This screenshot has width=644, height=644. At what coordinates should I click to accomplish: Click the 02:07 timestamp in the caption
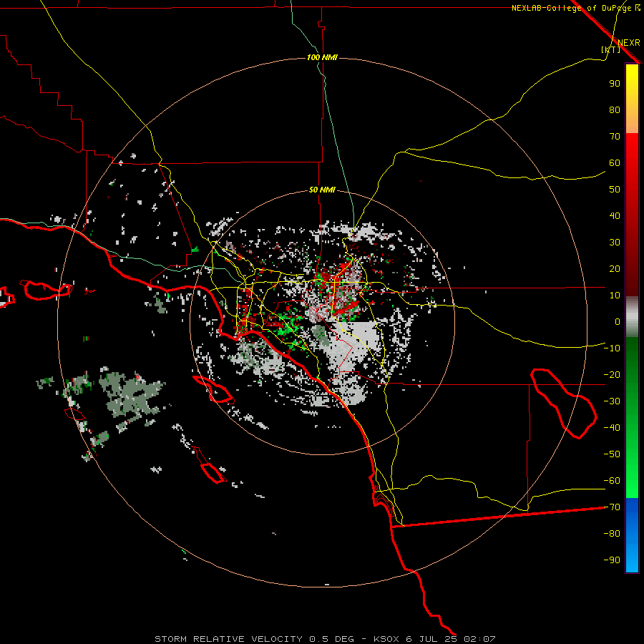[479, 639]
